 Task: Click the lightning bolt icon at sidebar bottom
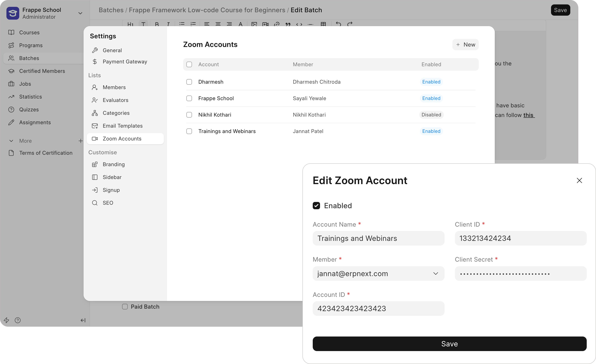pos(7,320)
